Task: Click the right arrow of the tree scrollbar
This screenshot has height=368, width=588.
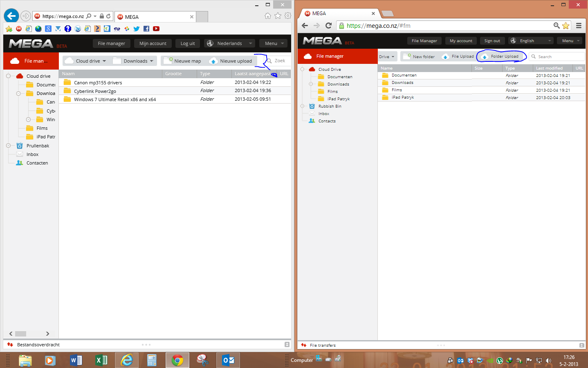Action: (47, 334)
